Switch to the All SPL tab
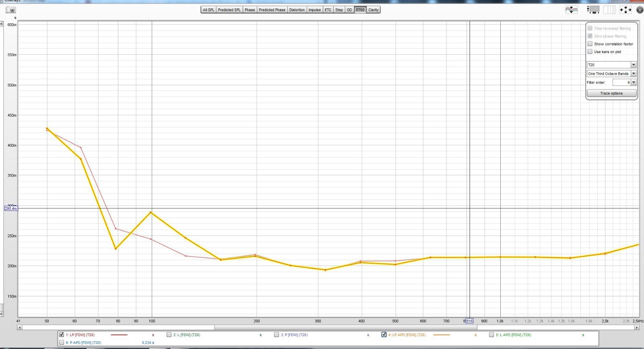This screenshot has width=644, height=349. [208, 10]
